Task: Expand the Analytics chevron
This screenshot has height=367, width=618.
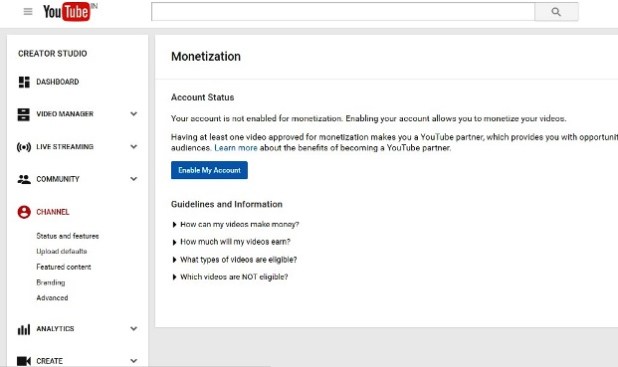Action: [134, 329]
